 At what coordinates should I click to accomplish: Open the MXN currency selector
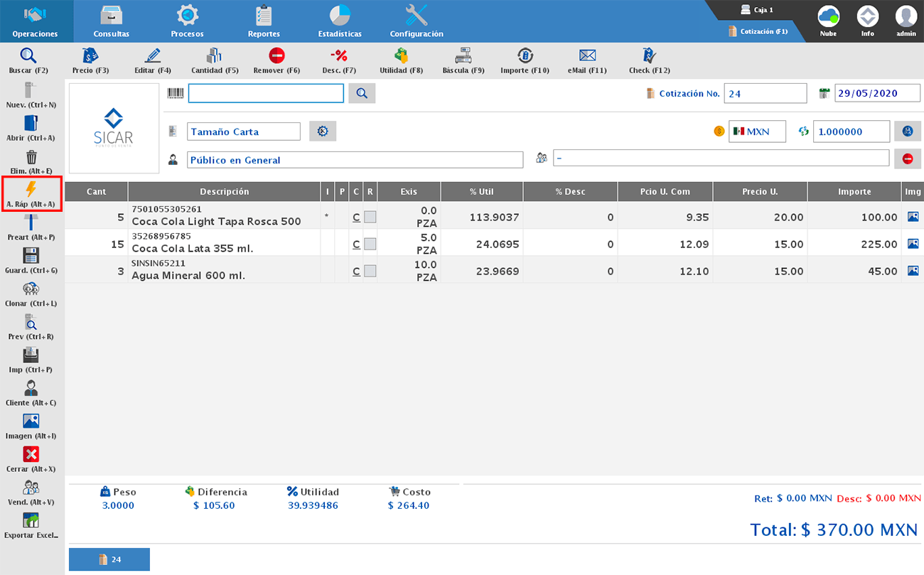pos(758,131)
